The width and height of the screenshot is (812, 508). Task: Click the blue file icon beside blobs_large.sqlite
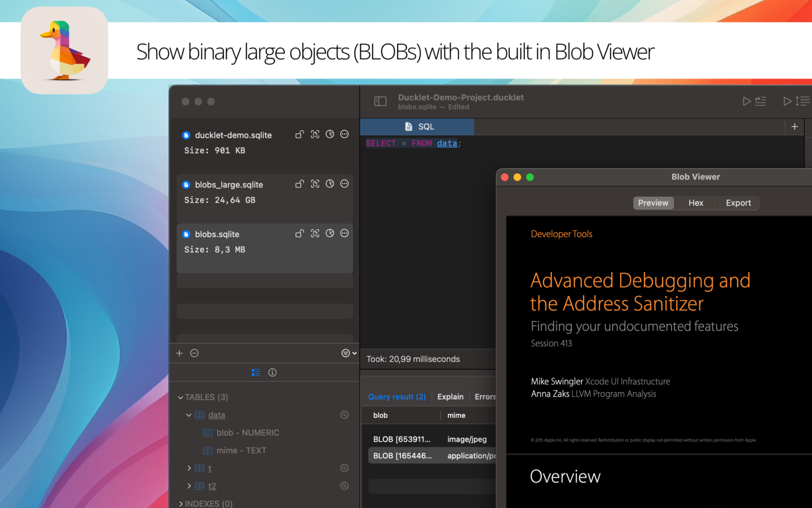point(186,185)
